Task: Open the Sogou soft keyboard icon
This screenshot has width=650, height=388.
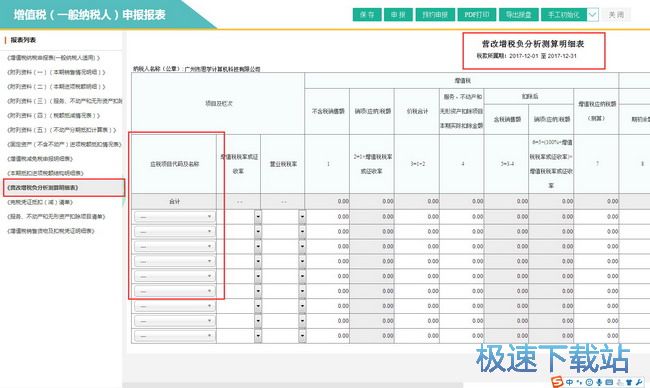Action: tap(609, 382)
